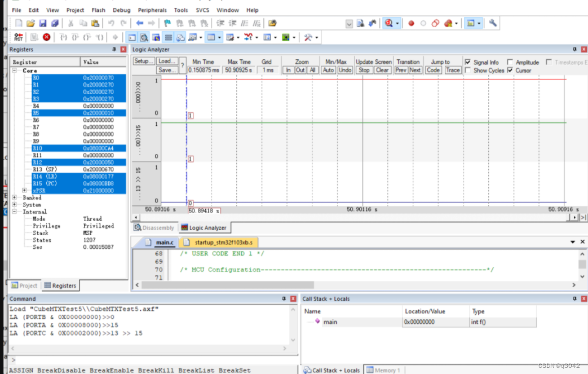
Task: Kill all breakpoints icon
Action: point(448,23)
